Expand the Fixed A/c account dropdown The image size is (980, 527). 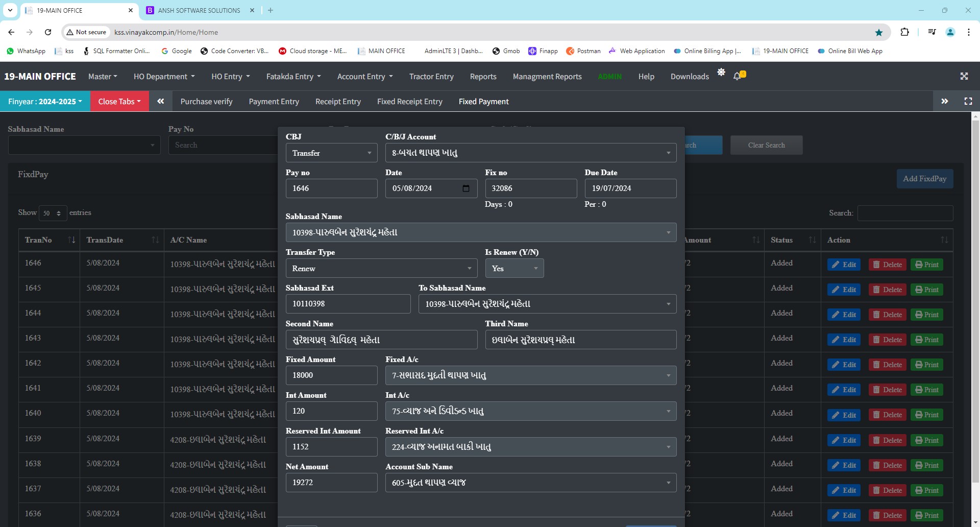coord(530,375)
